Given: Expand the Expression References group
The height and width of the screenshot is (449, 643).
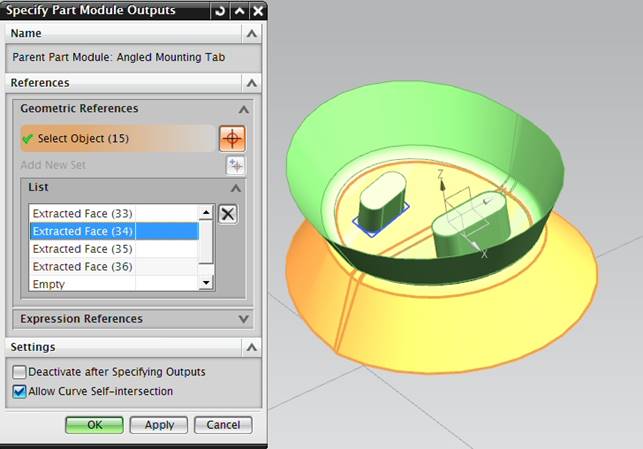Looking at the screenshot, I should pyautogui.click(x=244, y=319).
